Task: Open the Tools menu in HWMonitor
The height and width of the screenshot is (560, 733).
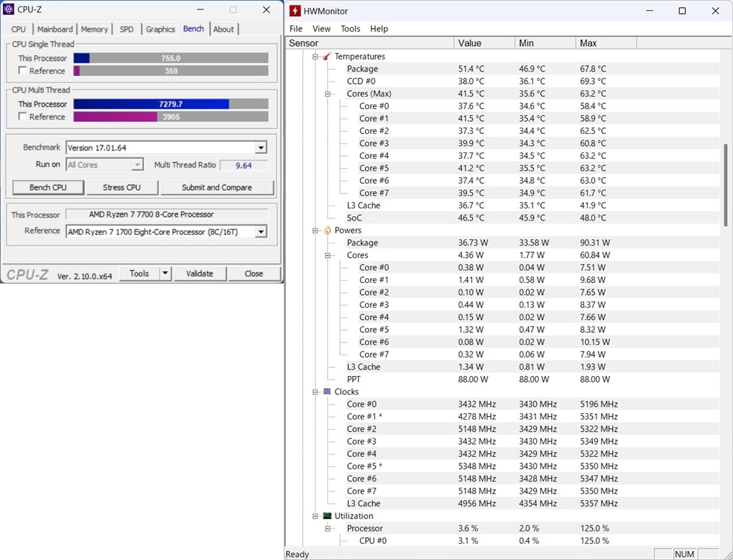Action: point(350,29)
